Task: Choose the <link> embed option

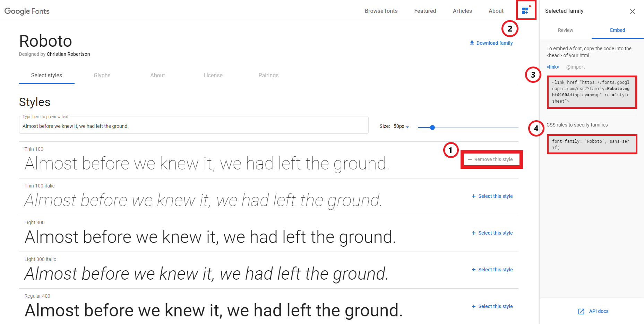Action: pos(553,67)
